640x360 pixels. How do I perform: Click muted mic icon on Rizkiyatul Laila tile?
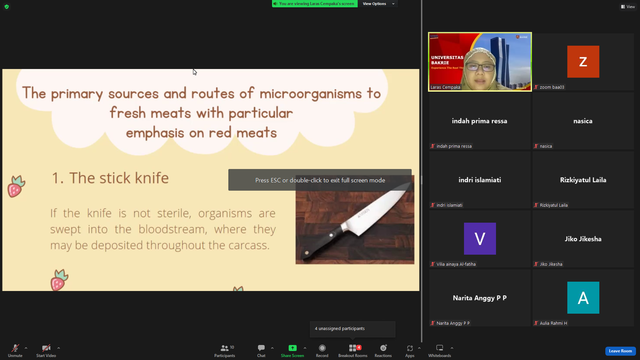point(536,205)
